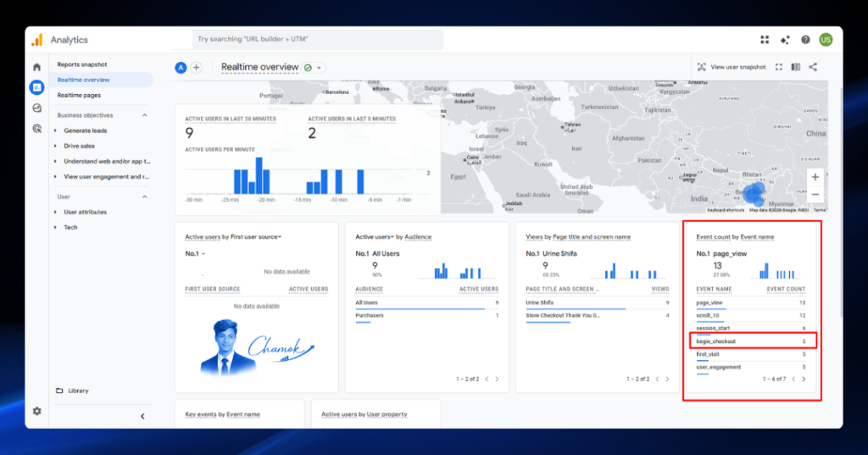Open the Help question mark icon
The width and height of the screenshot is (868, 455).
click(x=805, y=39)
